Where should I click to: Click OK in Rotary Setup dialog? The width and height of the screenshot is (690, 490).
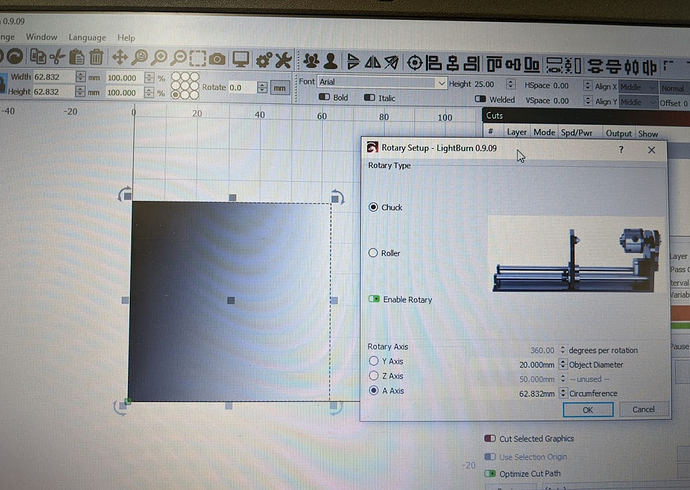587,409
